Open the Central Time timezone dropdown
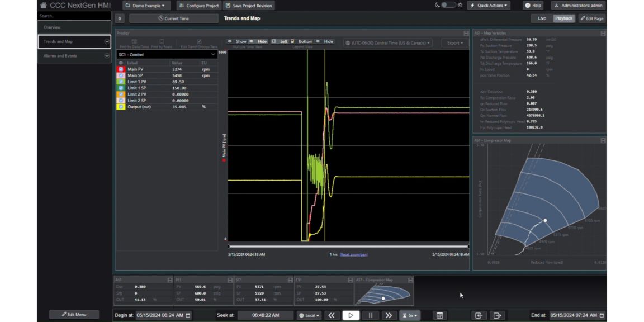Image resolution: width=644 pixels, height=322 pixels. pyautogui.click(x=388, y=42)
